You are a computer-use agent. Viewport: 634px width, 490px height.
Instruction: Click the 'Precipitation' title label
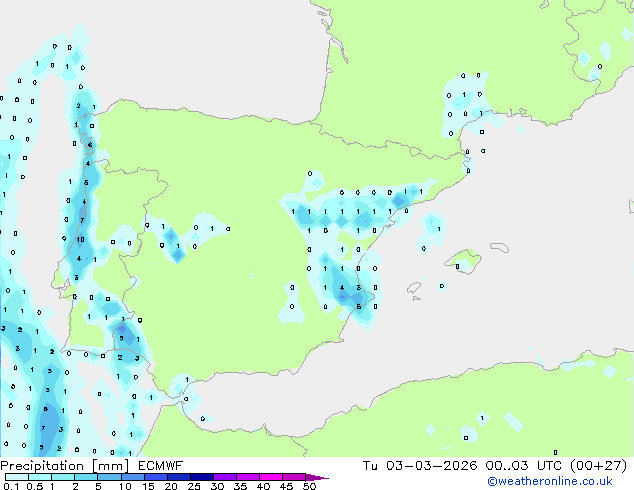[42, 466]
